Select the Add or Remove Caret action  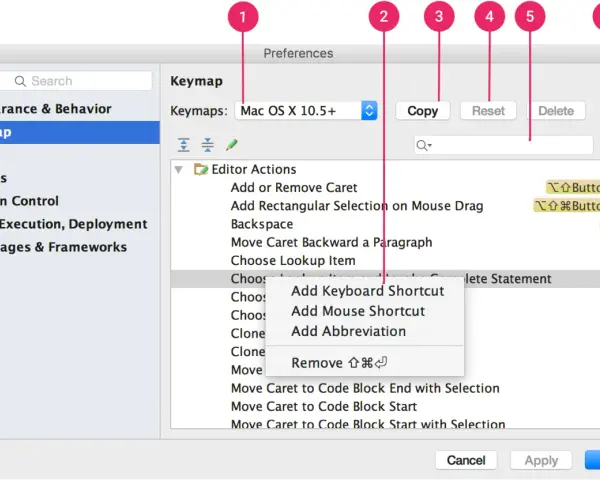click(x=294, y=188)
